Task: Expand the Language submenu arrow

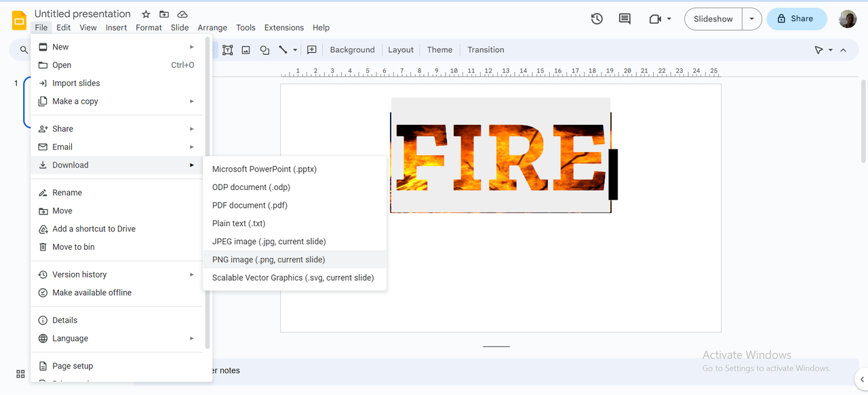Action: click(x=192, y=339)
